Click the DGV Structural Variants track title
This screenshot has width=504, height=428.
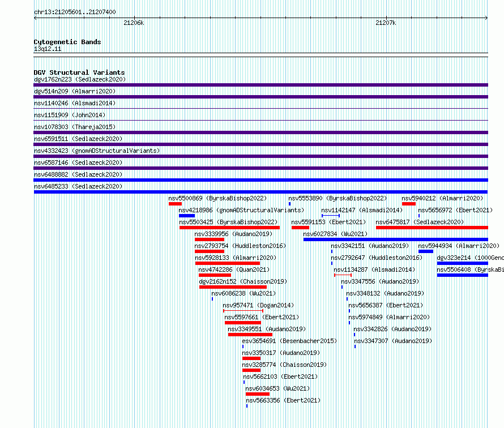79,72
